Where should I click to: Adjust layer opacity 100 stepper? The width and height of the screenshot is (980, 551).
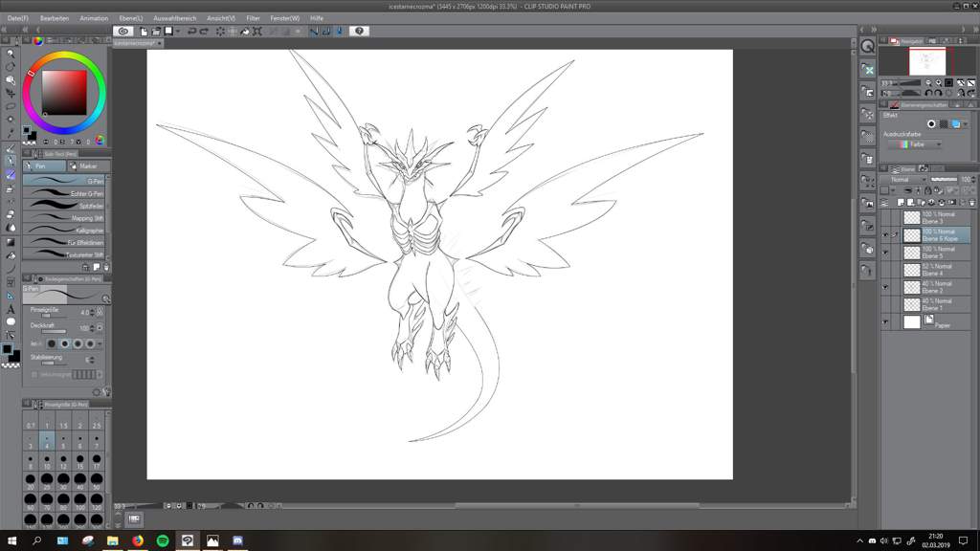click(973, 180)
